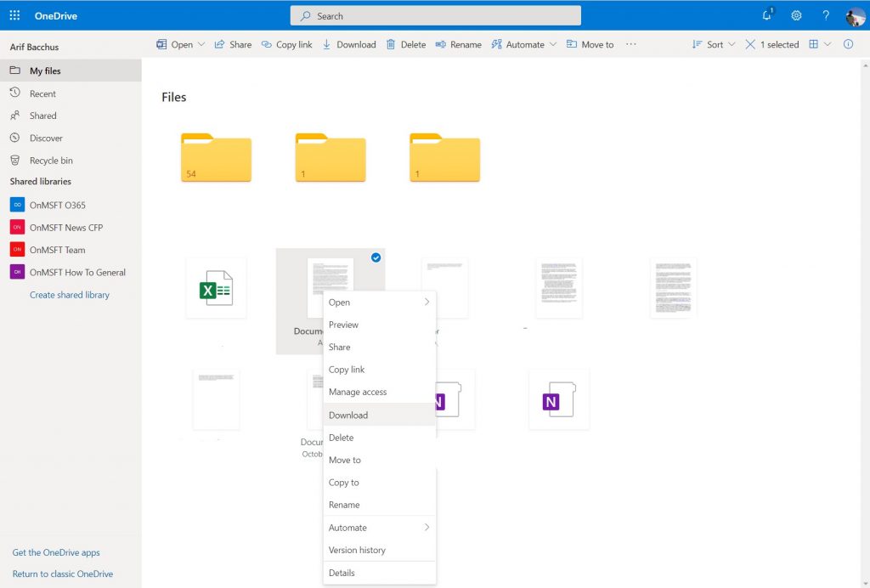The height and width of the screenshot is (588, 870).
Task: Choose Copy link in context menu
Action: click(x=380, y=370)
